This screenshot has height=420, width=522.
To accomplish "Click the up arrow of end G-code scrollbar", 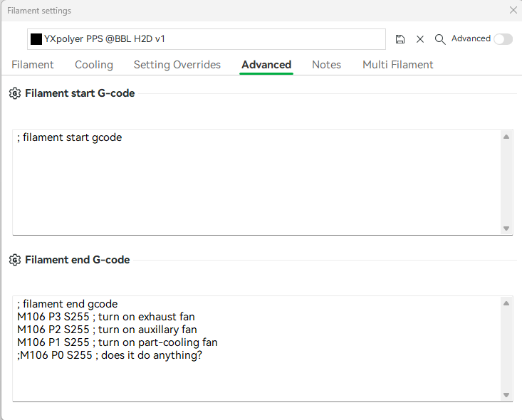I will click(x=506, y=303).
